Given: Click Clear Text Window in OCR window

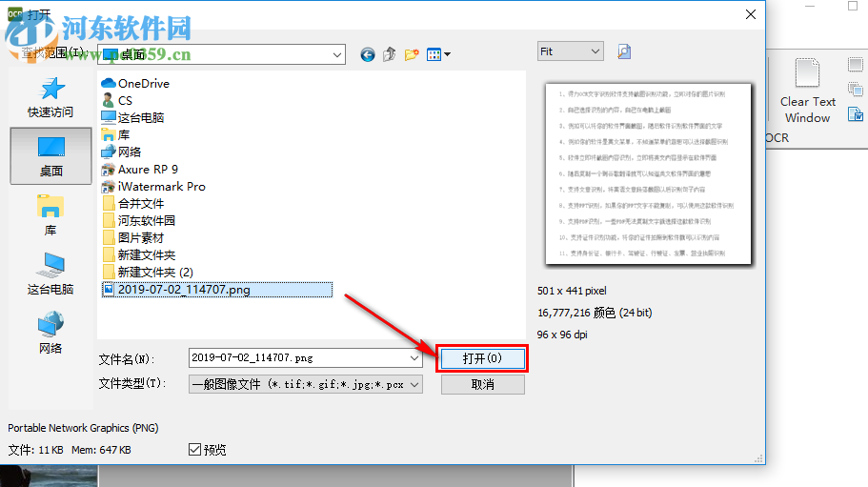Looking at the screenshot, I should 808,91.
